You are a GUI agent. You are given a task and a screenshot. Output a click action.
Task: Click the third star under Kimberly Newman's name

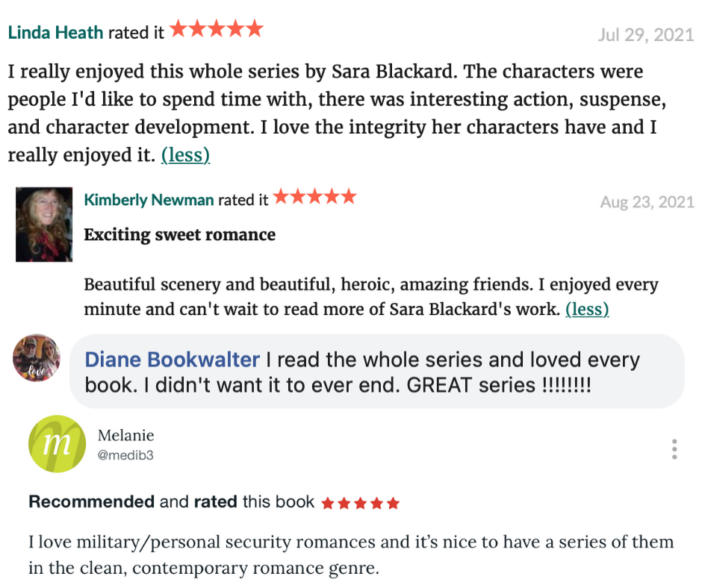(x=314, y=199)
